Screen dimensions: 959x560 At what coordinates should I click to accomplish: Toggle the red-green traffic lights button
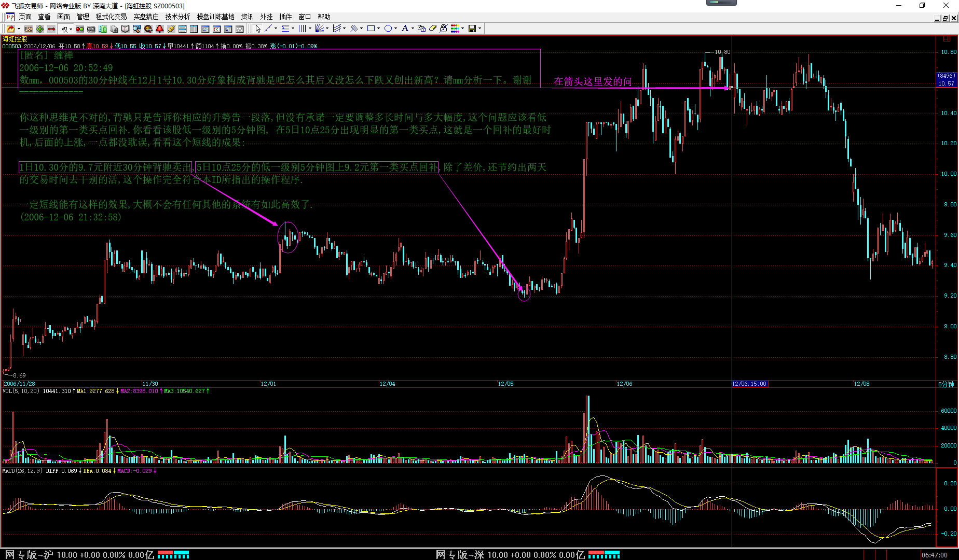pyautogui.click(x=80, y=29)
